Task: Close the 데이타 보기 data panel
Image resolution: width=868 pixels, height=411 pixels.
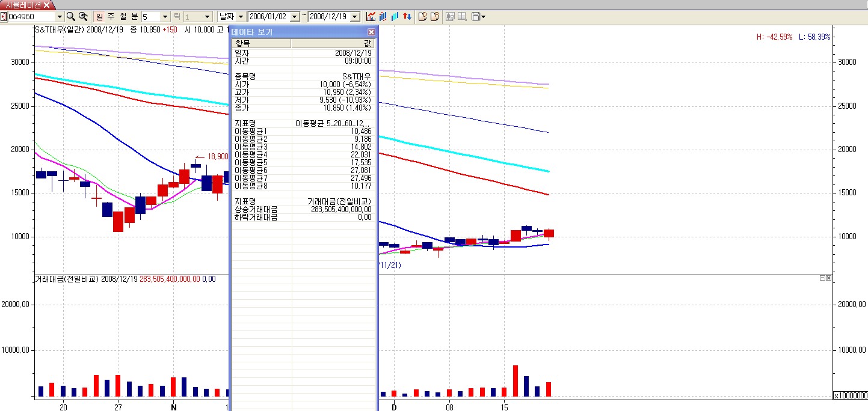Action: [x=371, y=32]
